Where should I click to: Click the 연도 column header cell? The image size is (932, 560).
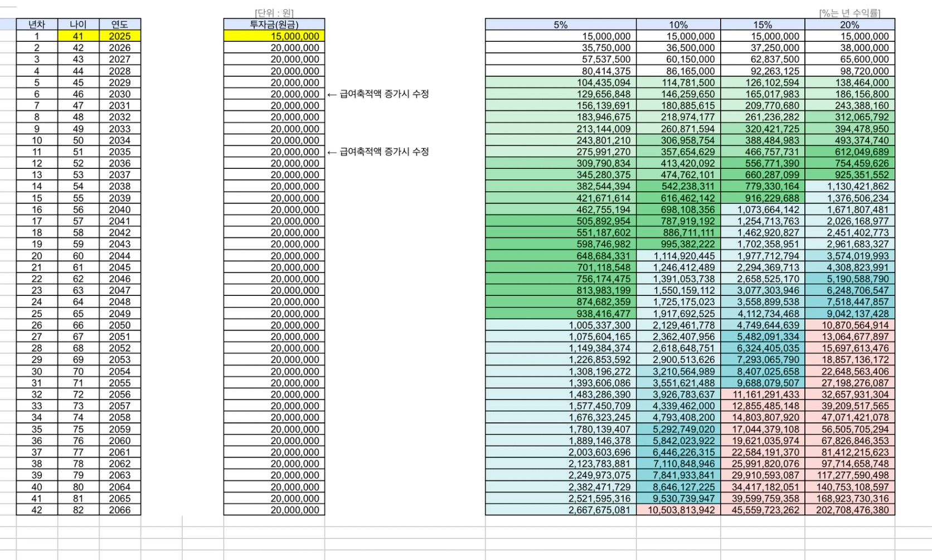click(120, 25)
